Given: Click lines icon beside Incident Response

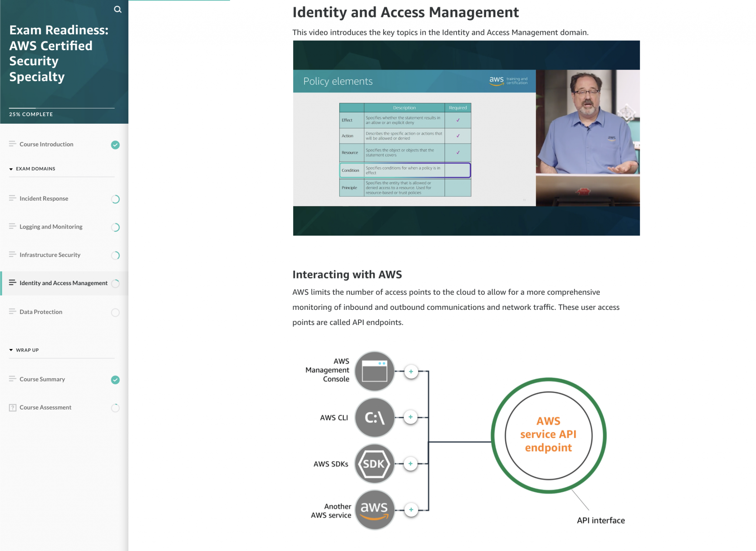Looking at the screenshot, I should 13,198.
